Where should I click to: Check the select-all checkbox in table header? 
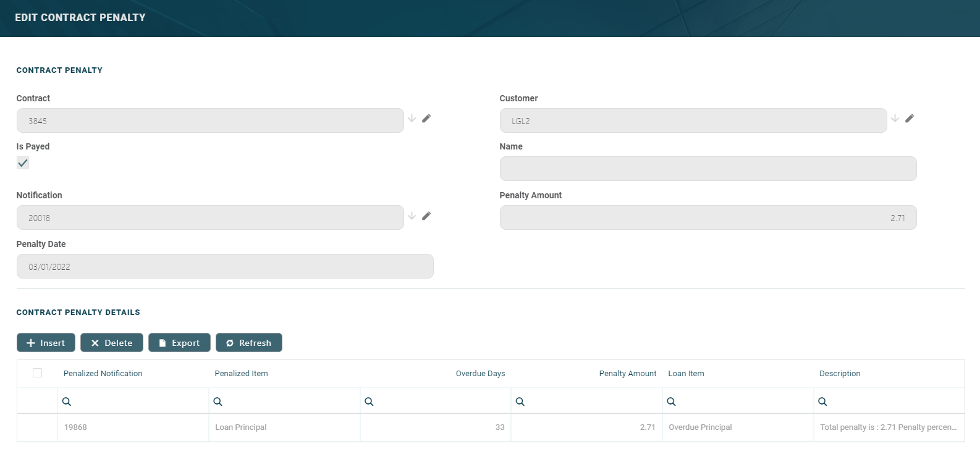[37, 373]
